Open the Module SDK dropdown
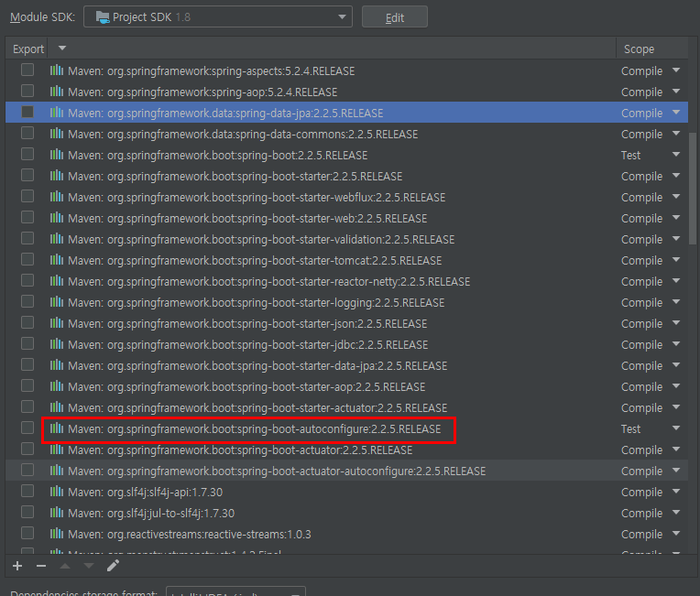Viewport: 700px width, 596px height. tap(218, 17)
